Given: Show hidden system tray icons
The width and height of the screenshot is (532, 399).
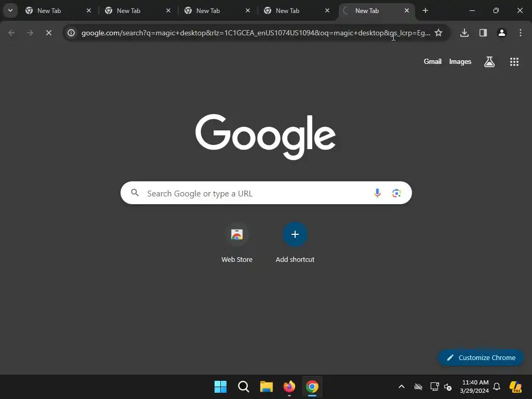Looking at the screenshot, I should tap(402, 387).
